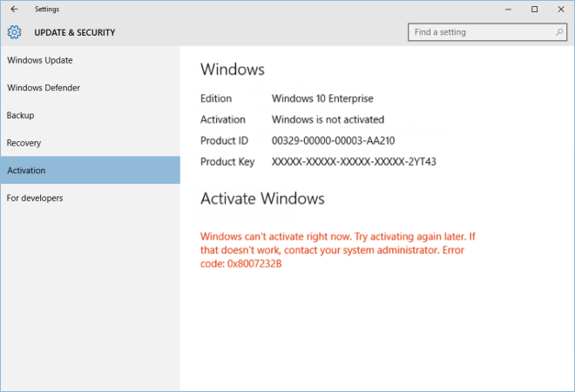
Task: Click the Activate Windows heading
Action: (262, 199)
